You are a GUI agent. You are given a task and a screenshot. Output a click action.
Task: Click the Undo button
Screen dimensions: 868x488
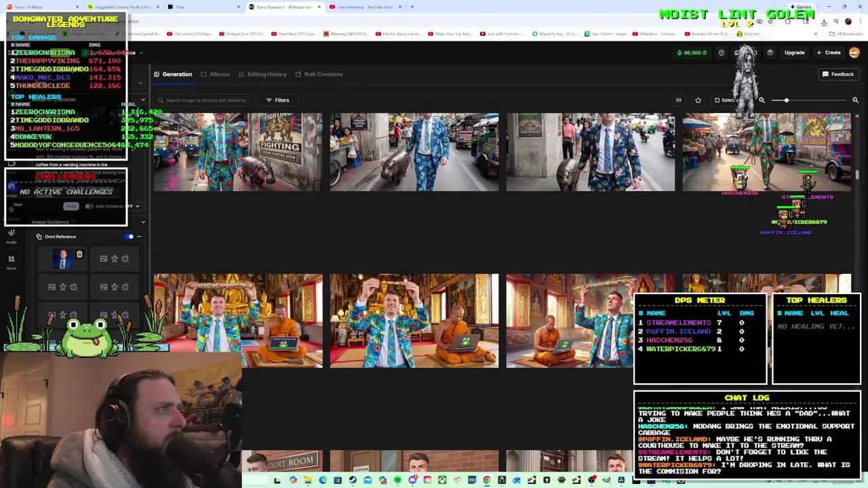pyautogui.click(x=71, y=206)
